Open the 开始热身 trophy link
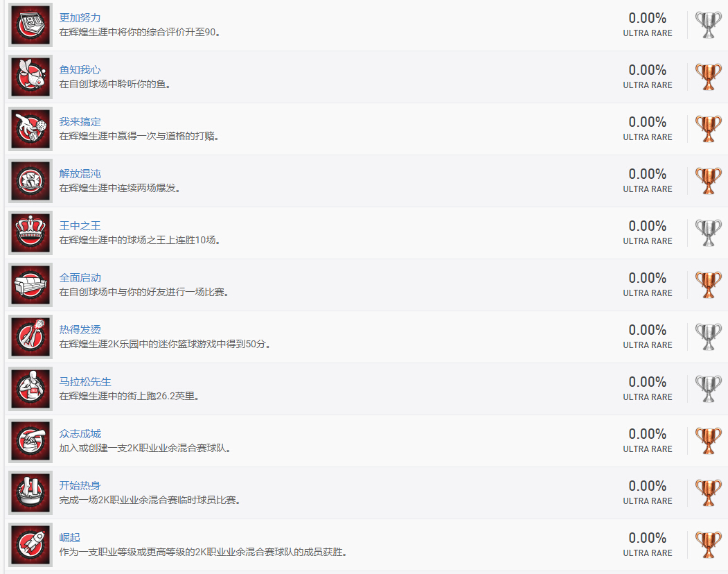This screenshot has height=574, width=728. [80, 486]
